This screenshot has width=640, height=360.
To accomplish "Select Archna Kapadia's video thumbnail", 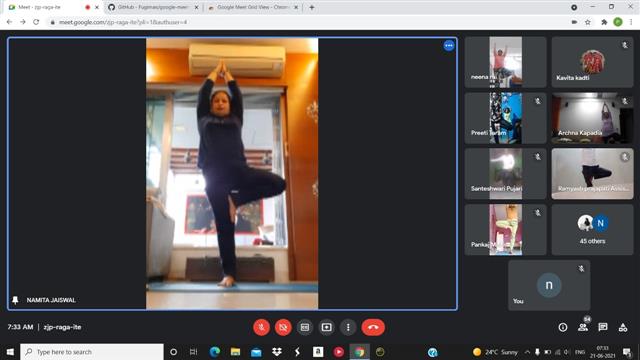I will coord(592,118).
